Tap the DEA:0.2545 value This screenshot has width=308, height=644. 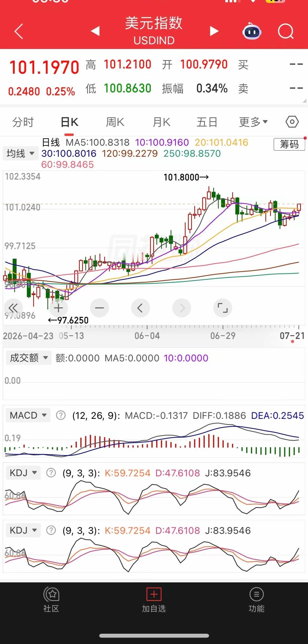click(277, 415)
